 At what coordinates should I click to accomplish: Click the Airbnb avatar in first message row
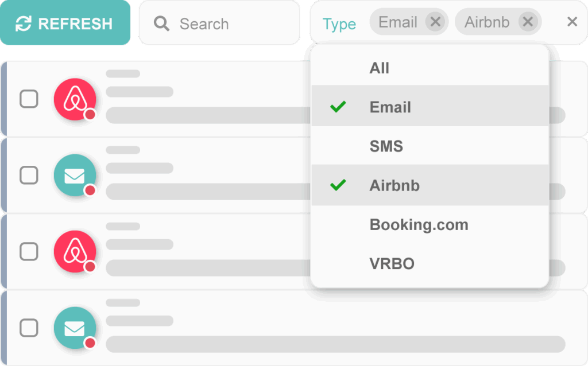point(75,99)
